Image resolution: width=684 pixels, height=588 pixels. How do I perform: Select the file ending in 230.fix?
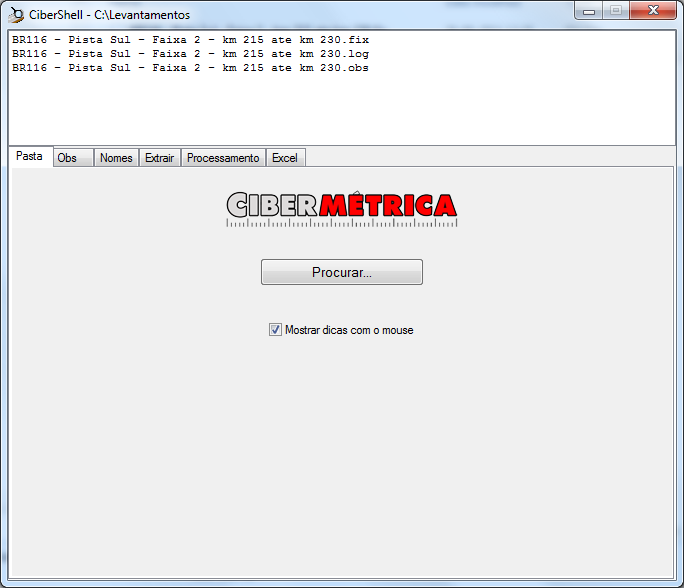(190, 40)
